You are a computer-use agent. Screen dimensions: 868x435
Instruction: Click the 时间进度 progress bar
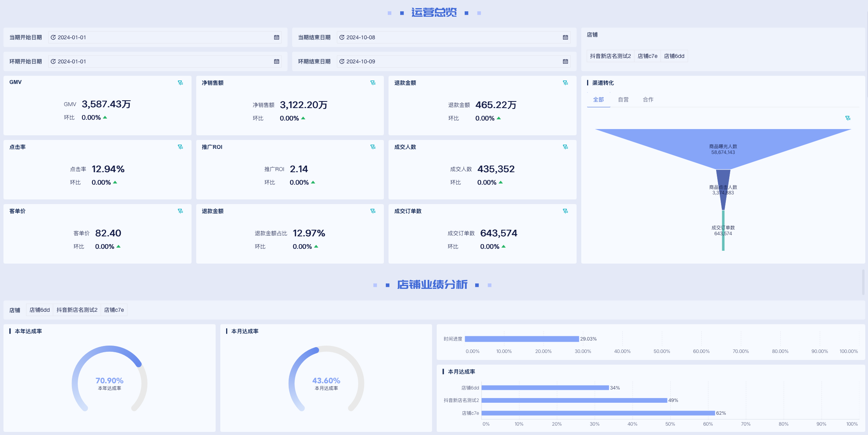[521, 339]
